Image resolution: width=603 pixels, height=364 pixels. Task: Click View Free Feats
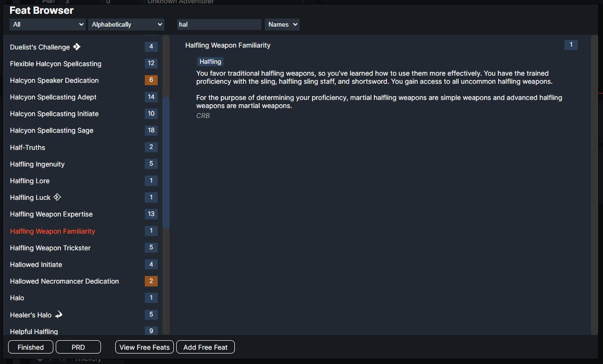(x=144, y=347)
